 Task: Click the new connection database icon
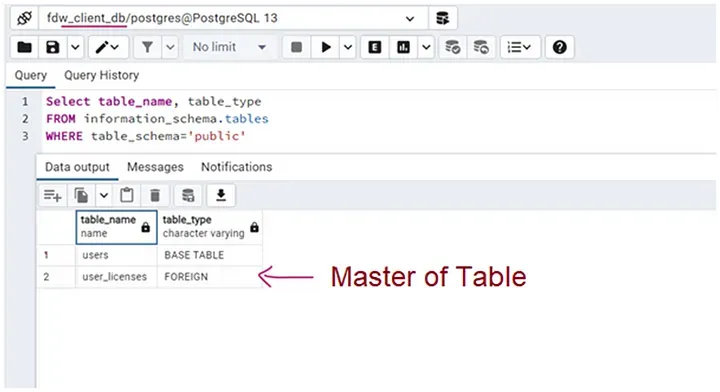pos(442,18)
